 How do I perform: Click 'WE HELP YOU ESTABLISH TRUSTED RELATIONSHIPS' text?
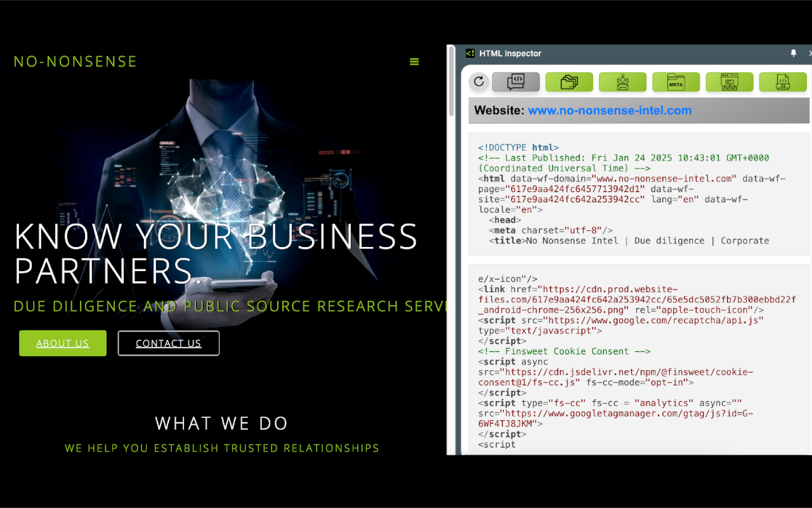click(222, 448)
